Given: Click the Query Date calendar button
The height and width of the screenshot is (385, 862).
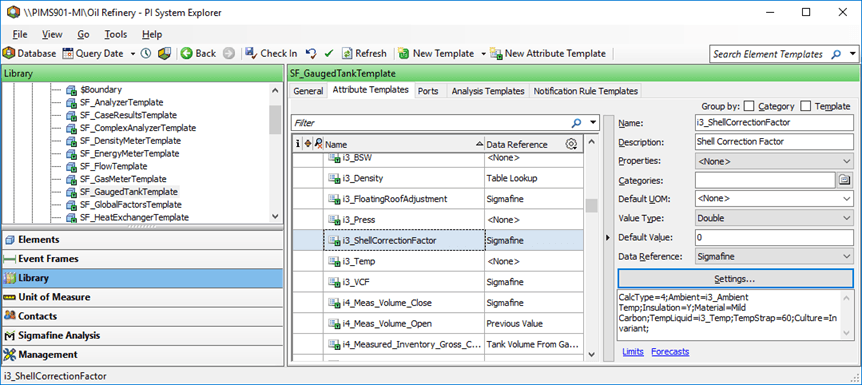Looking at the screenshot, I should click(x=93, y=53).
